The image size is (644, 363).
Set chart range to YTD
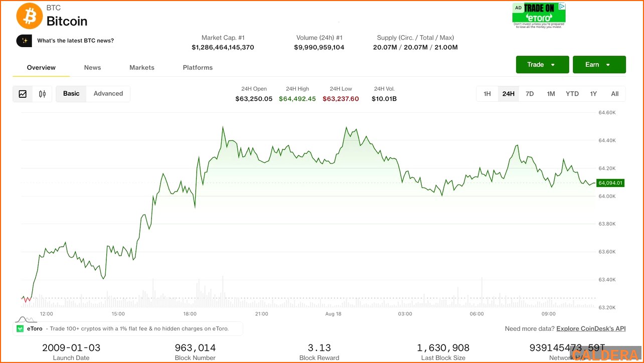(x=572, y=94)
